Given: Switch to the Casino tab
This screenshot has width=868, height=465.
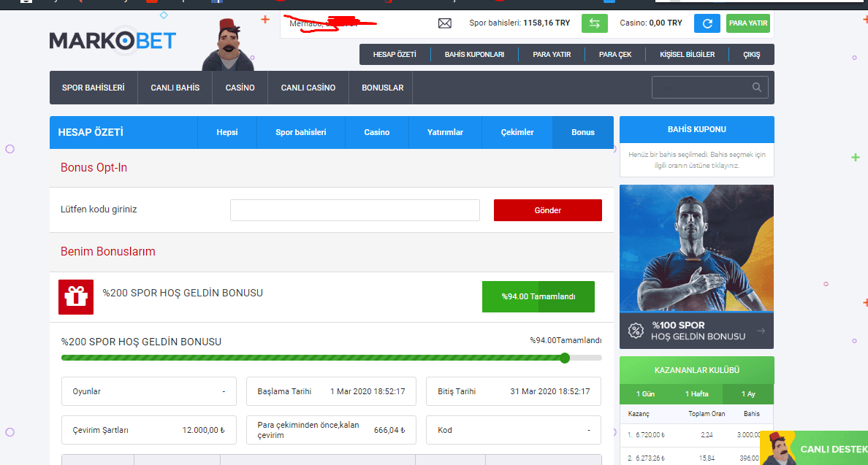Looking at the screenshot, I should point(376,132).
